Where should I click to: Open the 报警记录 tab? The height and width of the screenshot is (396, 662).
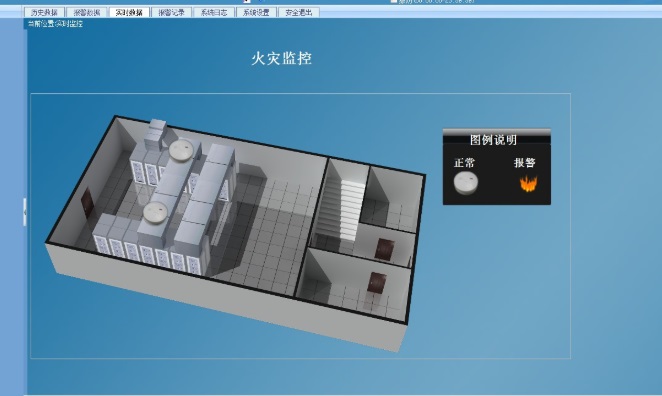(171, 13)
